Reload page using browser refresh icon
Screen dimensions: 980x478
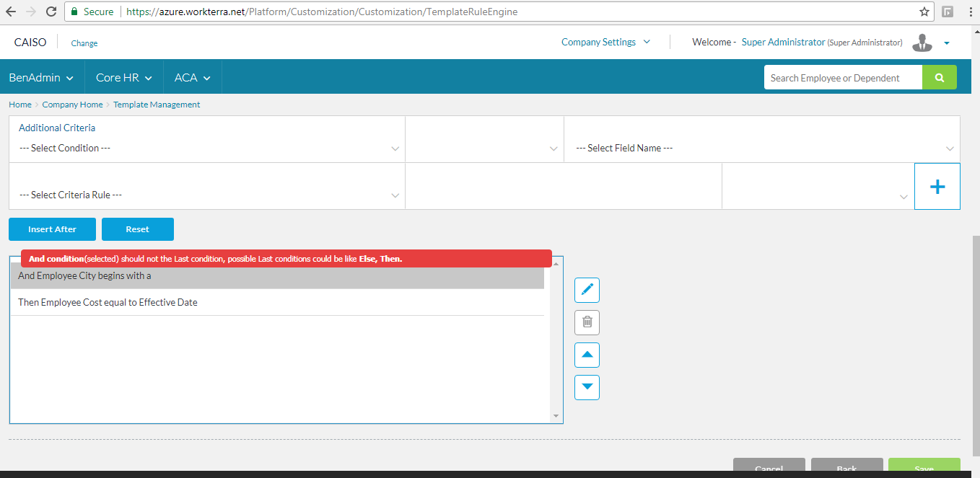coord(51,12)
